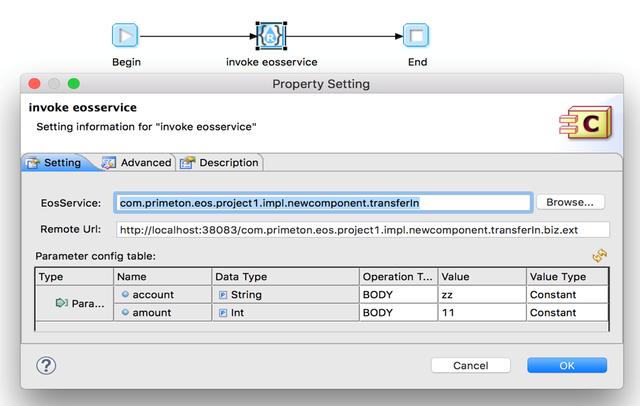Click the End label in diagram

[x=418, y=62]
